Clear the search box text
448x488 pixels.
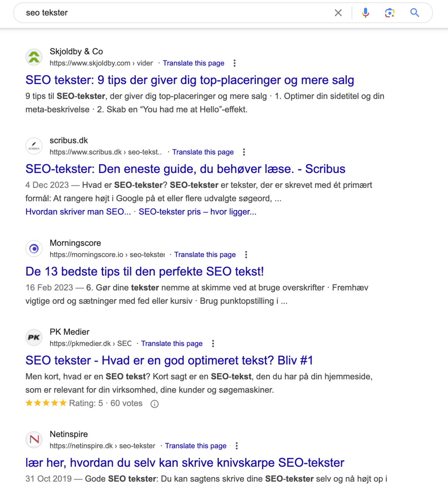(x=338, y=13)
